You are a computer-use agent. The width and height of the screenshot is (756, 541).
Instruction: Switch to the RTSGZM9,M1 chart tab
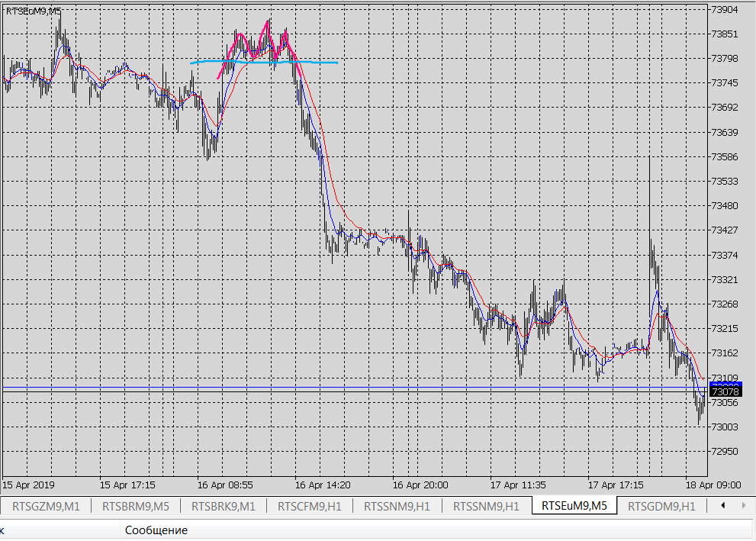(46, 507)
